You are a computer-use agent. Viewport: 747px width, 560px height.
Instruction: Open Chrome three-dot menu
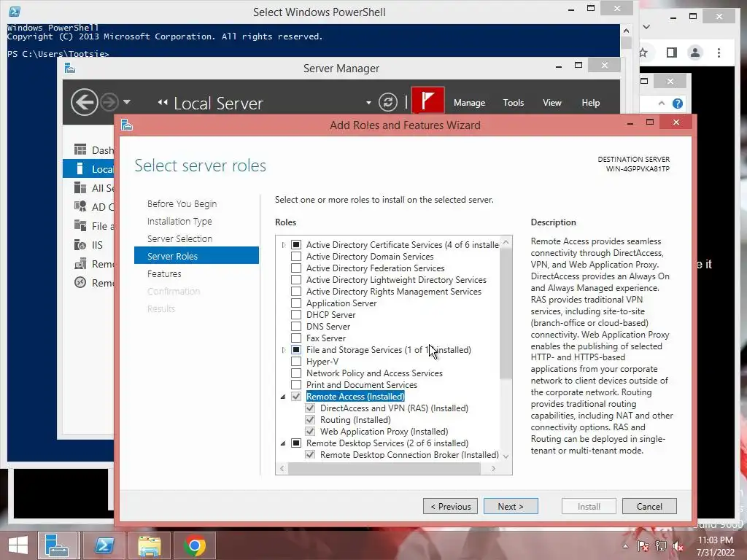click(x=719, y=52)
